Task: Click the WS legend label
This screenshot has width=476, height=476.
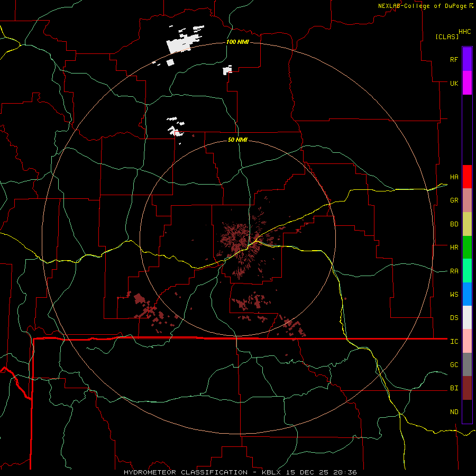Action: point(454,295)
